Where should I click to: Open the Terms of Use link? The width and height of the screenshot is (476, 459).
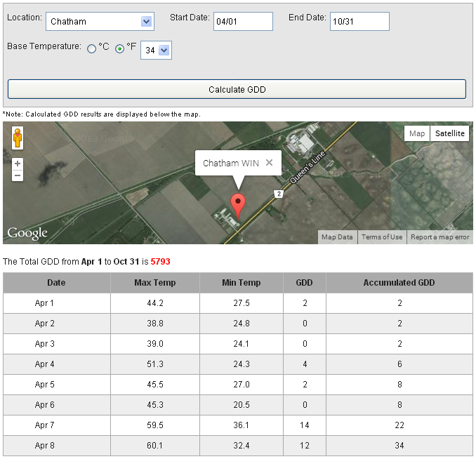[382, 237]
